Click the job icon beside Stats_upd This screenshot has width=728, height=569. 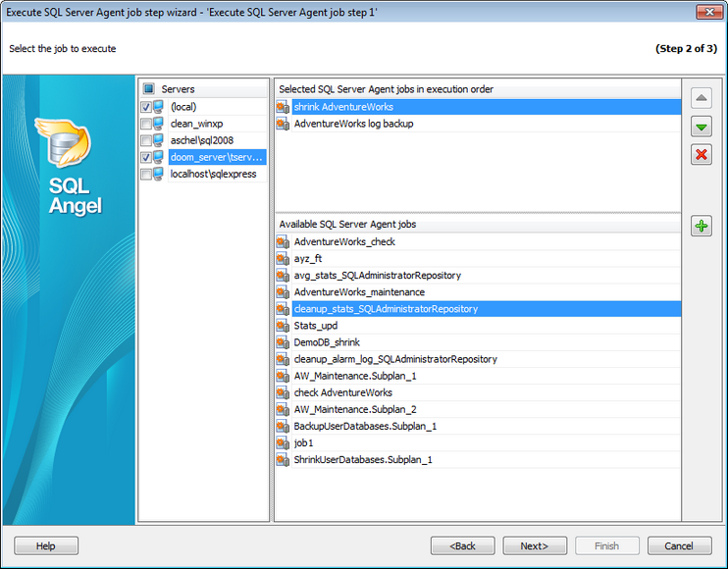click(x=283, y=326)
